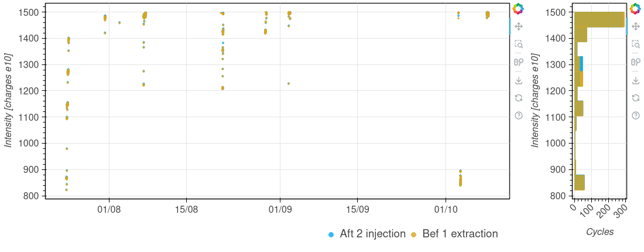Click the Bokeh logo beside the histogram
Screen dimensions: 644x252
635,9
